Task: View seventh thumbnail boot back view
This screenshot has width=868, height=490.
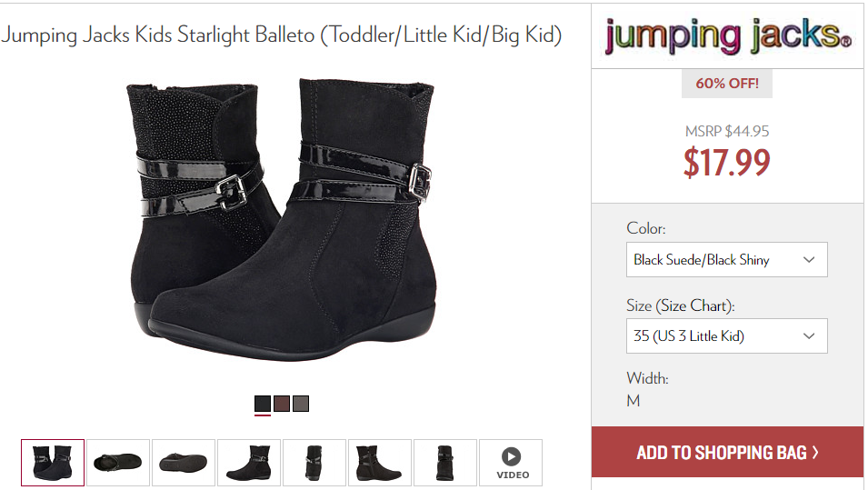Action: click(x=445, y=463)
